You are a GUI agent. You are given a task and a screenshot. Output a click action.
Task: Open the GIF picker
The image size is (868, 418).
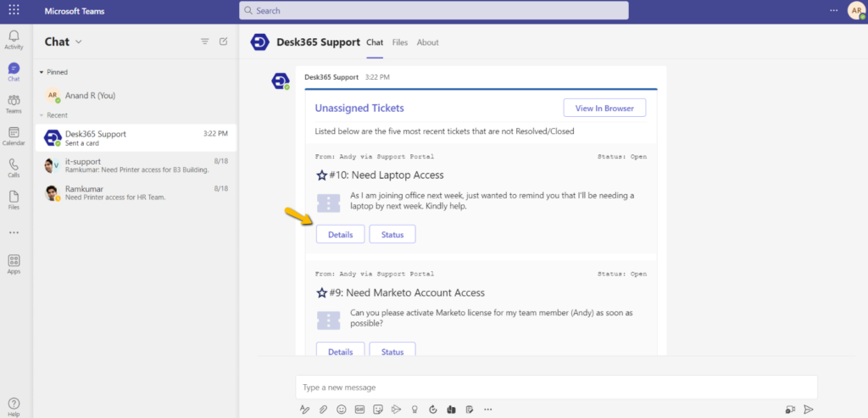(x=359, y=410)
